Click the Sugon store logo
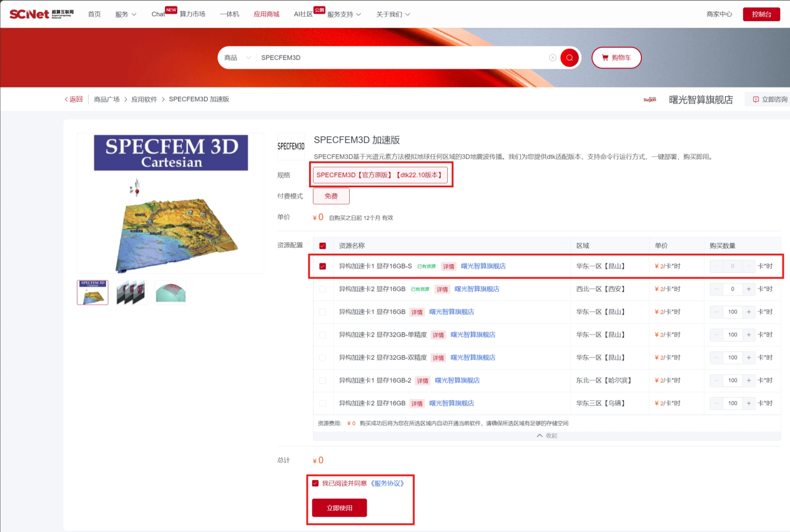790x532 pixels. coord(649,99)
